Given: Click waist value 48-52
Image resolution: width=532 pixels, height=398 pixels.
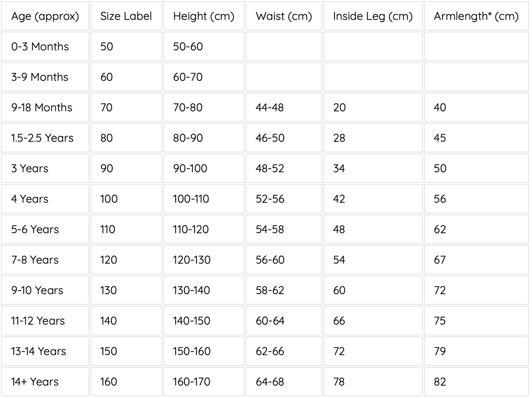Looking at the screenshot, I should click(x=284, y=168).
